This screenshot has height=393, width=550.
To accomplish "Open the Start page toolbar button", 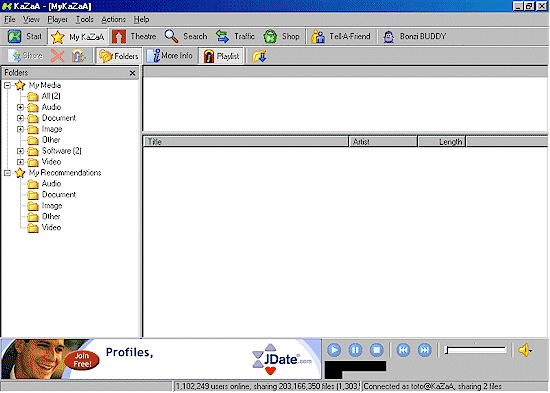I will (25, 36).
